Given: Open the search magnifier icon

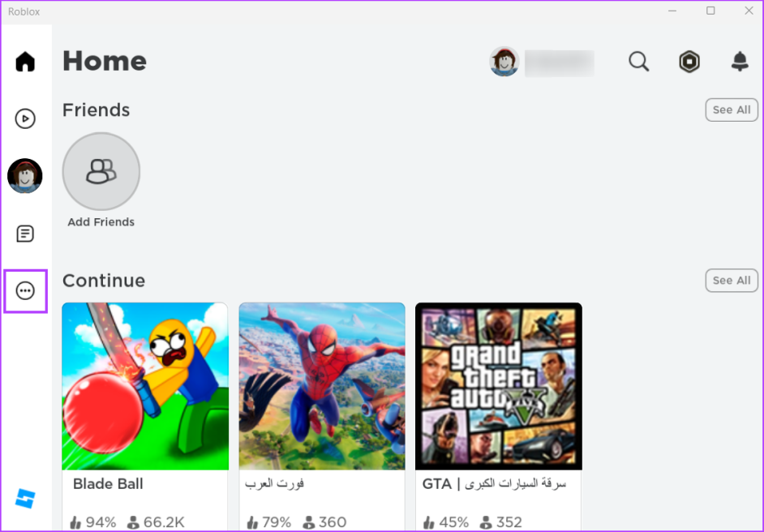Looking at the screenshot, I should point(639,62).
